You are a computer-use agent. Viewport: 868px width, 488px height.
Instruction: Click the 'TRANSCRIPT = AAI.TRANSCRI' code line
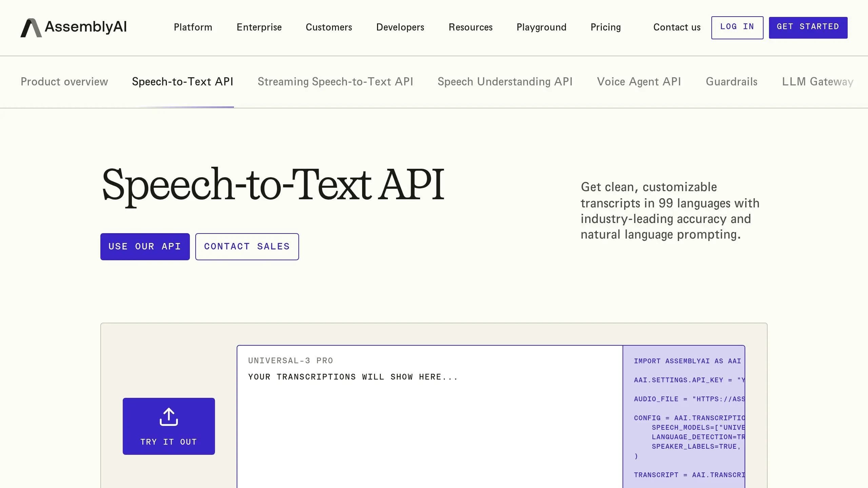click(x=689, y=475)
